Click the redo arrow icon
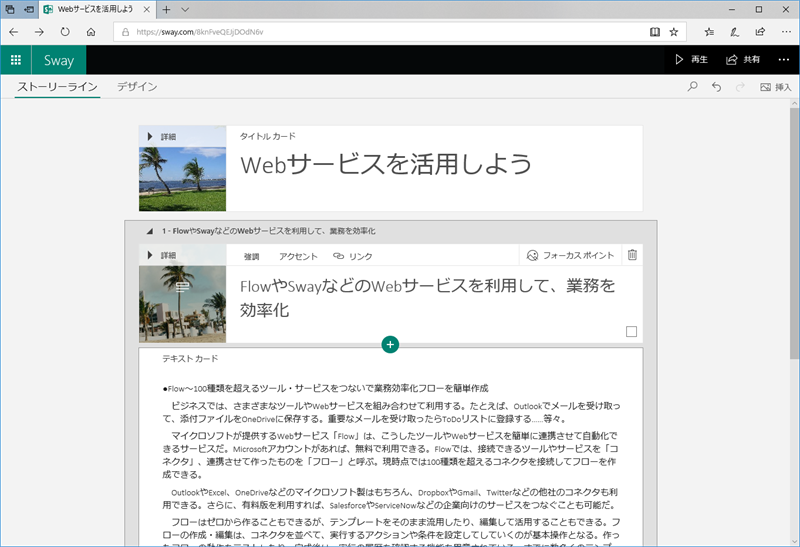This screenshot has height=547, width=800. [x=740, y=87]
